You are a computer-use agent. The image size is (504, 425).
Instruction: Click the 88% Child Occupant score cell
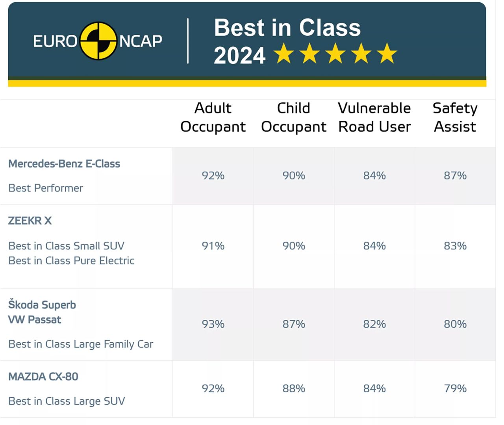tap(294, 389)
